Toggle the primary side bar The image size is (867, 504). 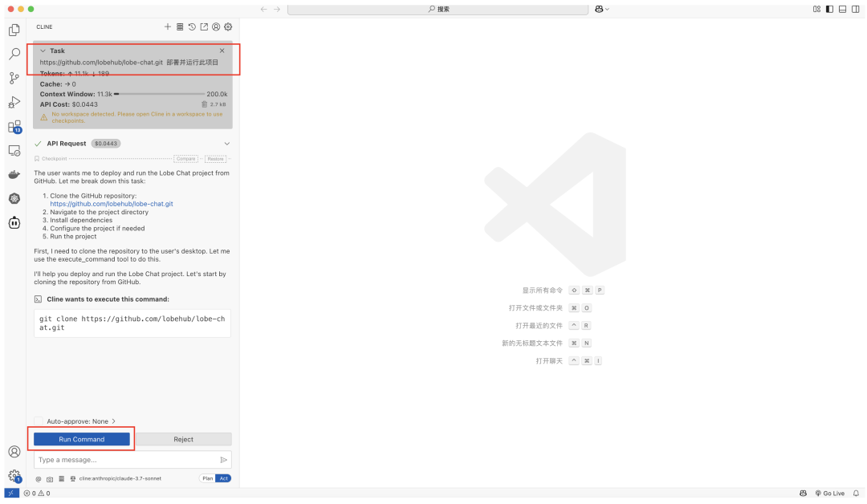[x=829, y=9]
